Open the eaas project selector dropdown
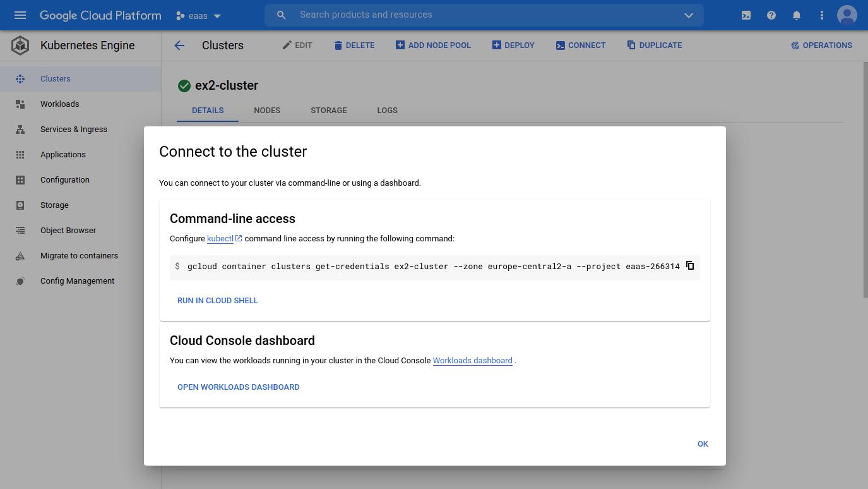 [198, 16]
